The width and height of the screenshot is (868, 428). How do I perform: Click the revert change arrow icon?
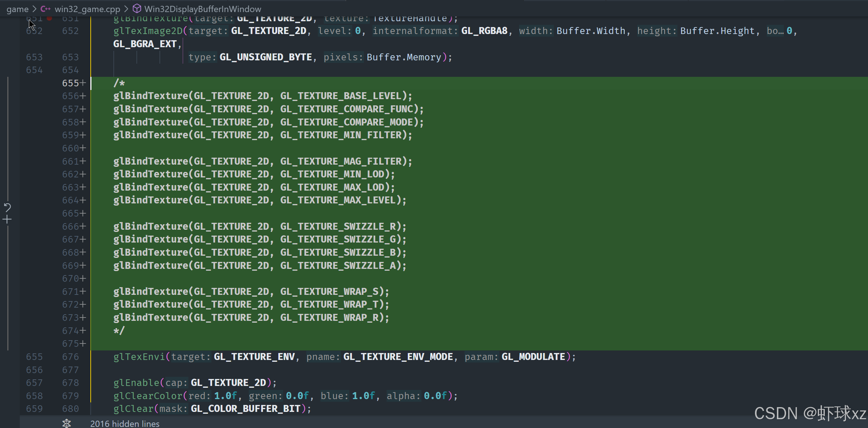(7, 207)
